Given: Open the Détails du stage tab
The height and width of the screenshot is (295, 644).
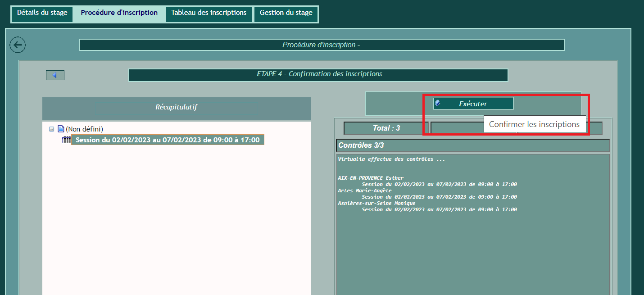Looking at the screenshot, I should (x=42, y=13).
